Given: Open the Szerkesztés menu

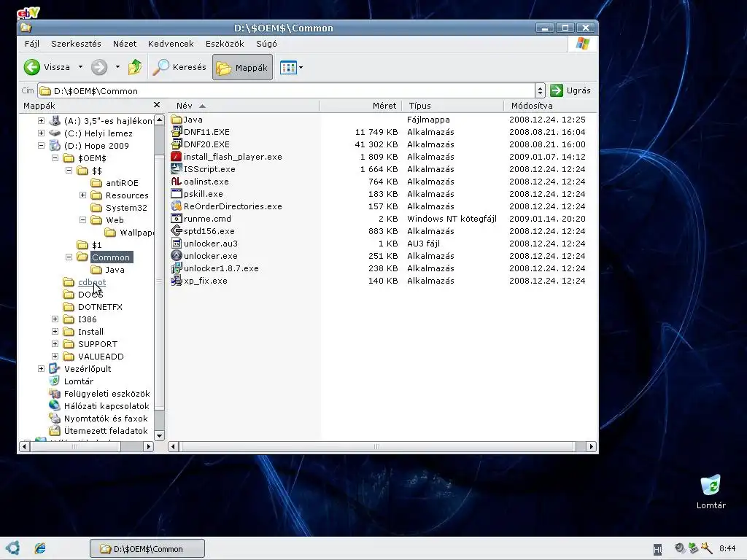Looking at the screenshot, I should click(76, 44).
